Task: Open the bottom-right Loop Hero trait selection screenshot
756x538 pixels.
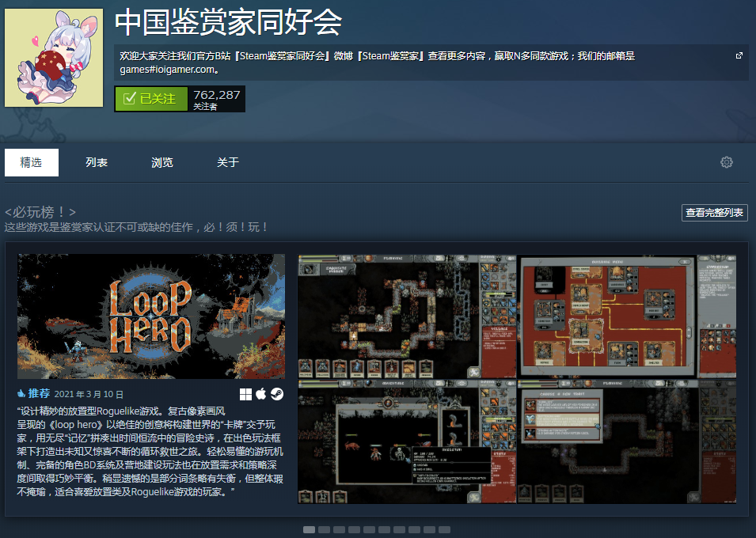Action: [x=627, y=441]
